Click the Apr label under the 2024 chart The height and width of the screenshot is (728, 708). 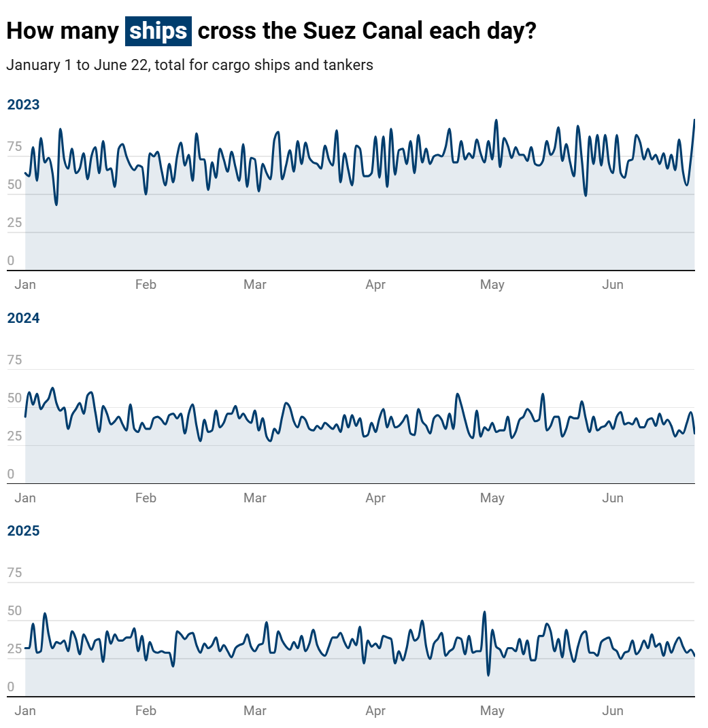(375, 498)
